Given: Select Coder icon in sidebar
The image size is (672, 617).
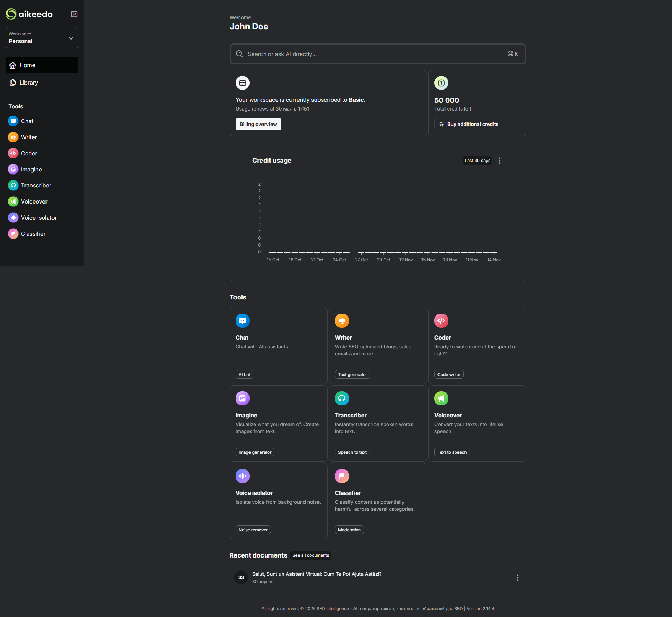Looking at the screenshot, I should point(13,154).
